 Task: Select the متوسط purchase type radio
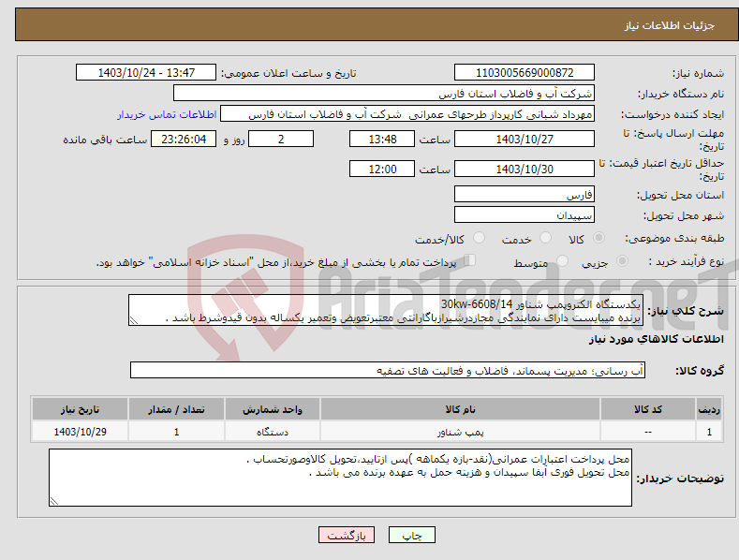pos(562,261)
